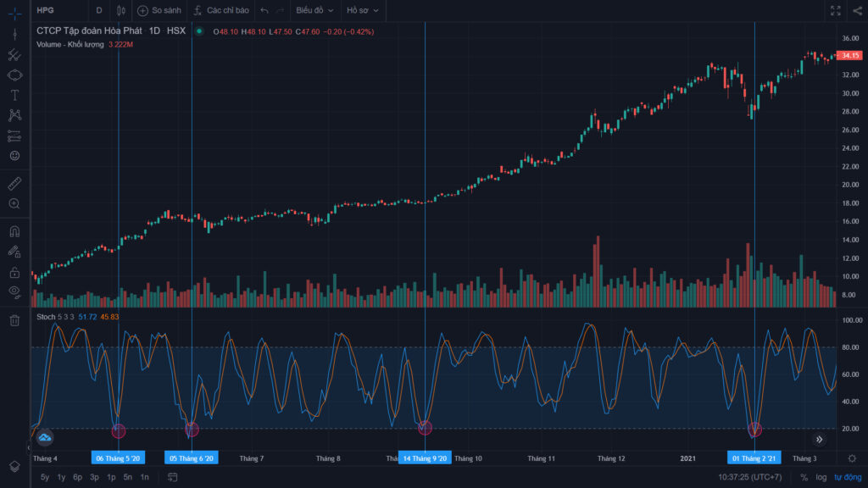The image size is (868, 488).
Task: Select the HSX exchange label
Action: (176, 31)
